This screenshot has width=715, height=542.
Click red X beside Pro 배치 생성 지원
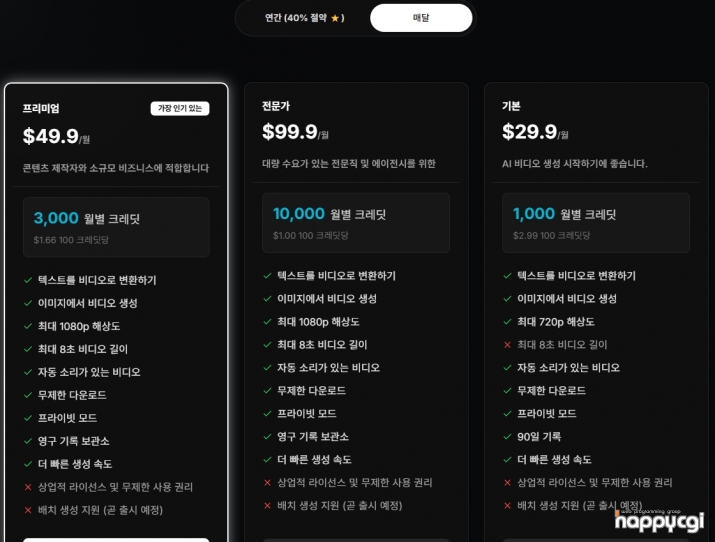point(267,506)
